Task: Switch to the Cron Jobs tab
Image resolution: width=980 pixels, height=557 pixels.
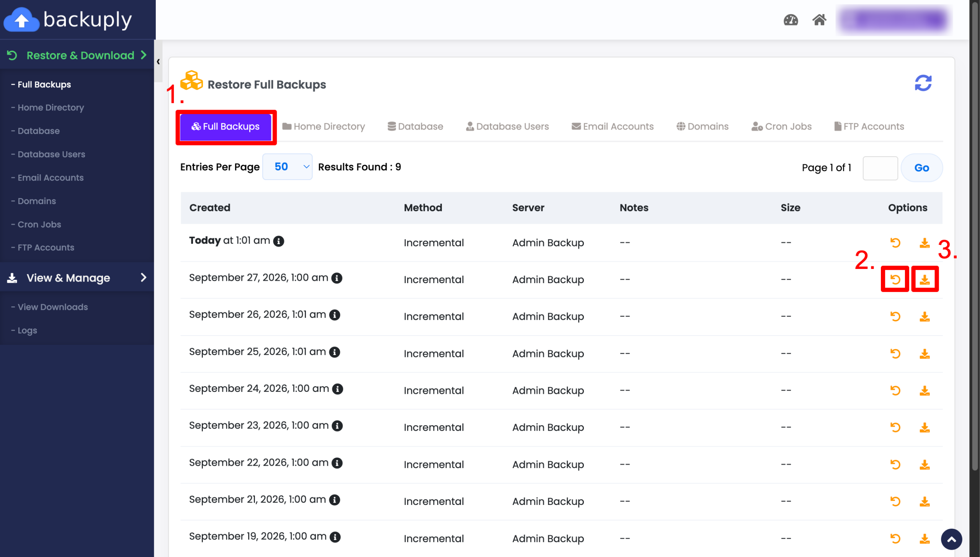Action: click(781, 126)
